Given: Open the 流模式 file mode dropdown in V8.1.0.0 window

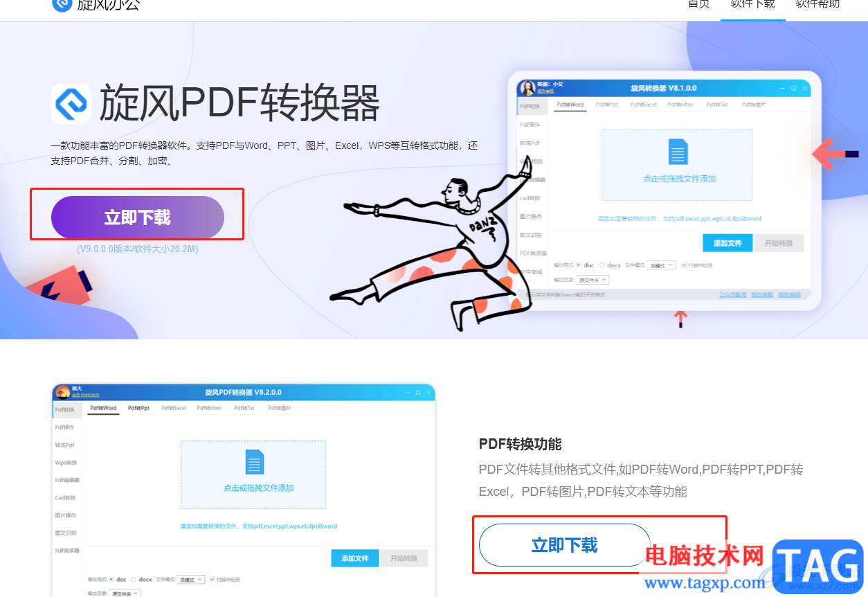Looking at the screenshot, I should click(661, 265).
